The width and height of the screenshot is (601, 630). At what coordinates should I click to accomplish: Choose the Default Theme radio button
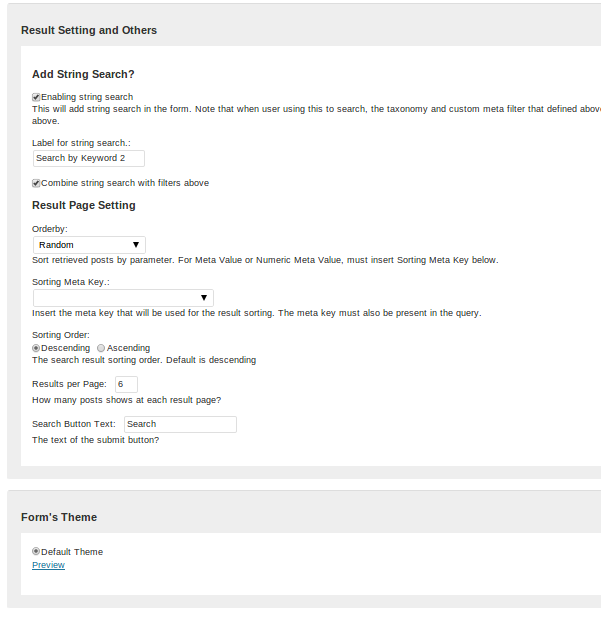point(36,551)
